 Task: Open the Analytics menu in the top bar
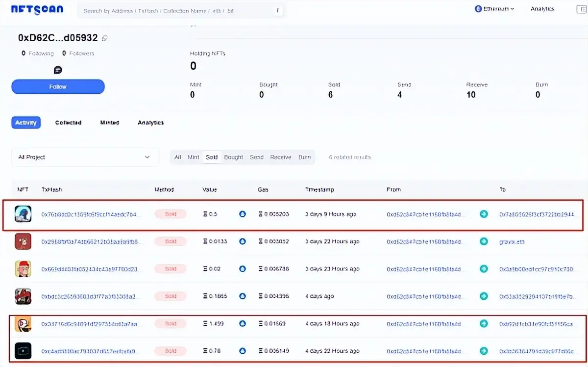[x=542, y=9]
